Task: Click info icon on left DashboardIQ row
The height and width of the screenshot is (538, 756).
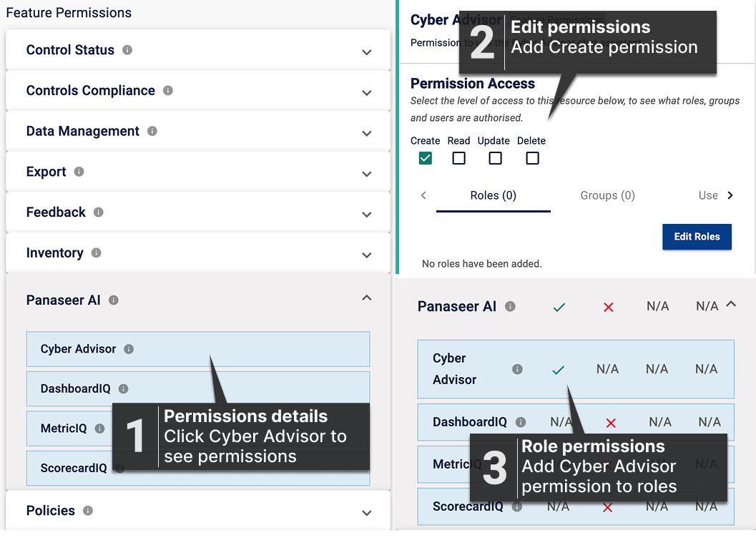Action: click(x=124, y=389)
